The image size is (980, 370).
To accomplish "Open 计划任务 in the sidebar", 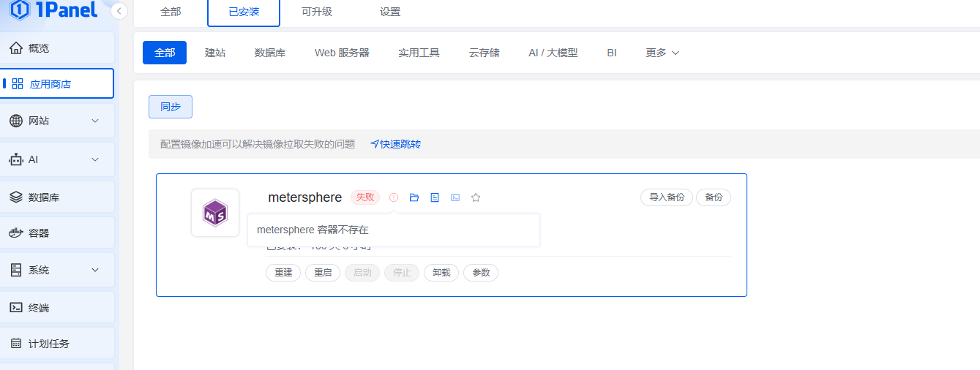I will tap(58, 344).
